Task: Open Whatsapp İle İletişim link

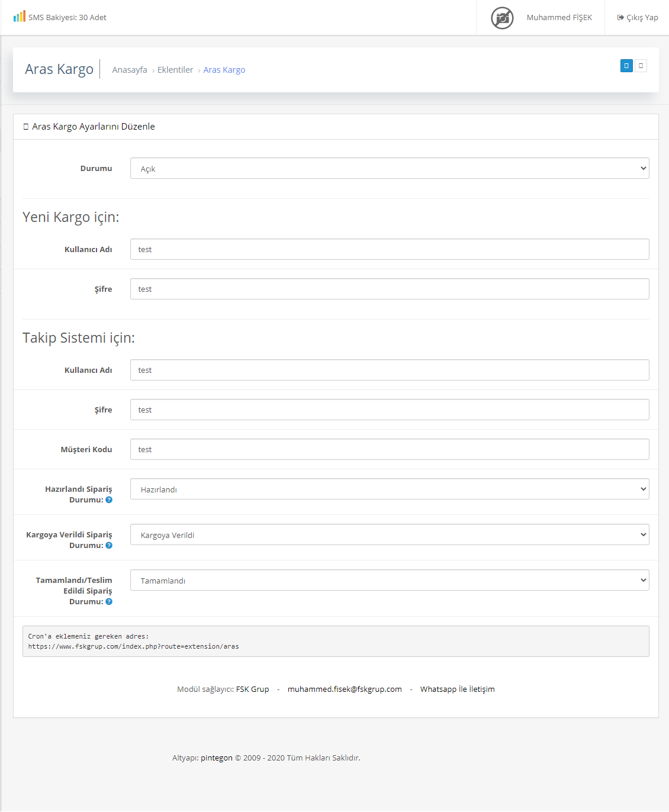Action: (x=458, y=689)
